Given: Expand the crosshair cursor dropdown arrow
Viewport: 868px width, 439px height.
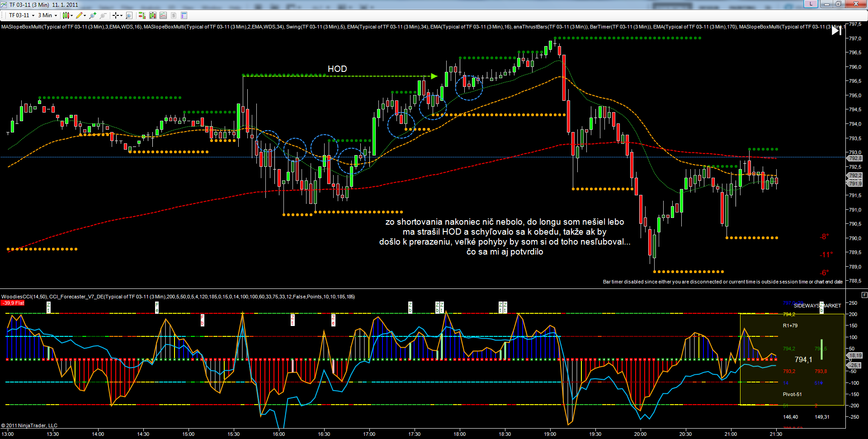Looking at the screenshot, I should click(121, 15).
